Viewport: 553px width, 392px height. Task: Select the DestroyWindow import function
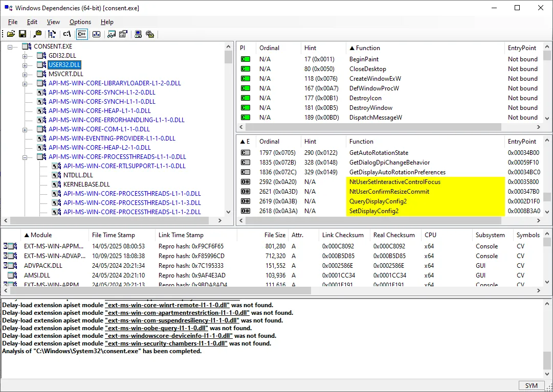[x=371, y=108]
